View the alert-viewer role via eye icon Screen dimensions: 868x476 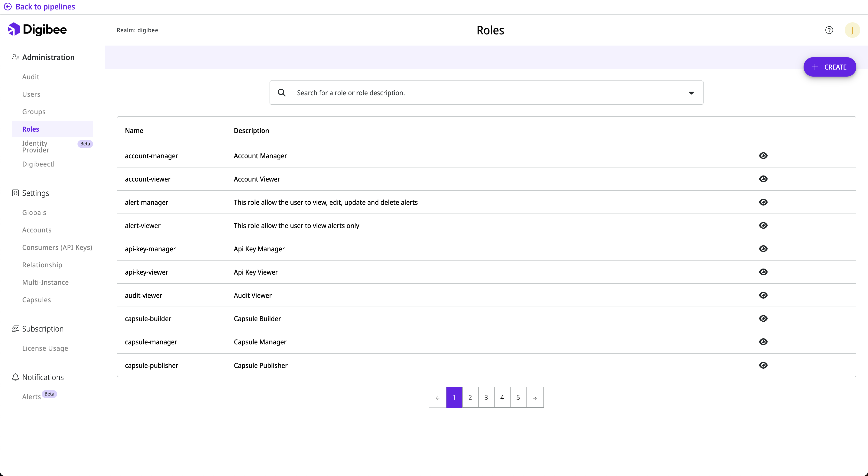[763, 225]
